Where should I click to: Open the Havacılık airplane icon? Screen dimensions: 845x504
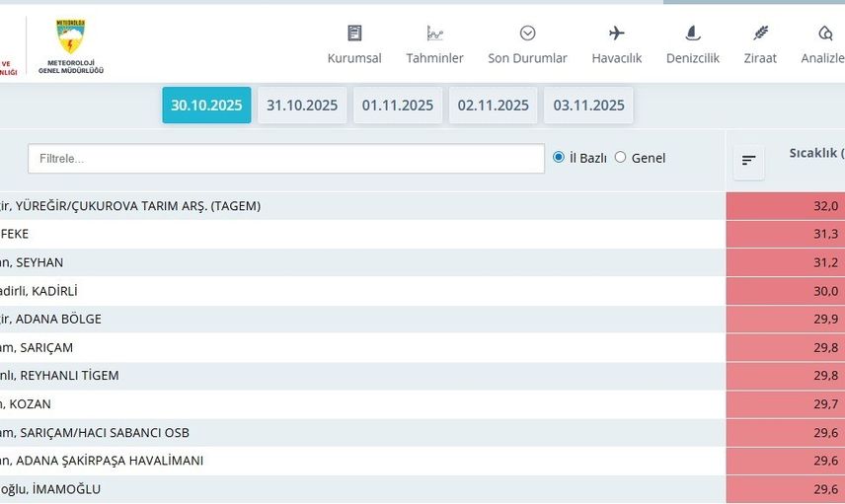click(x=617, y=34)
